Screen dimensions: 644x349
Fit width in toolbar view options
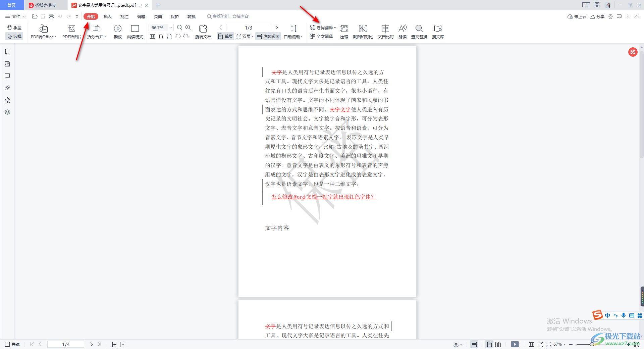(169, 36)
